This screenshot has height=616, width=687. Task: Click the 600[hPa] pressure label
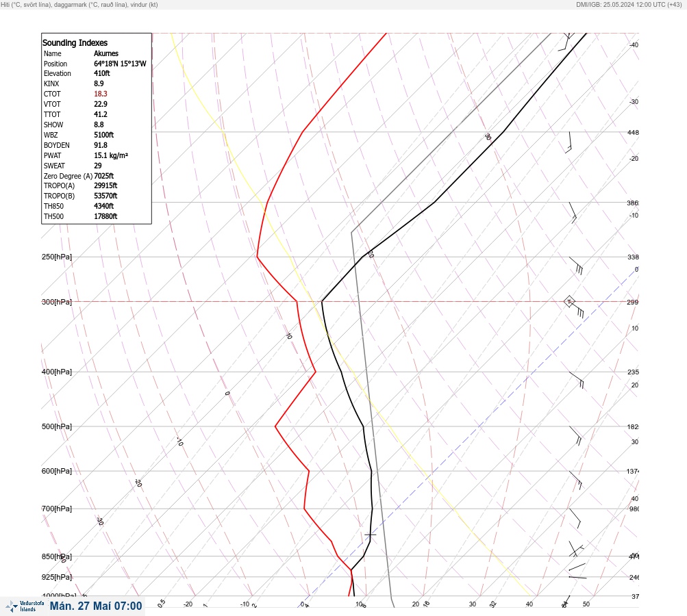pos(57,471)
